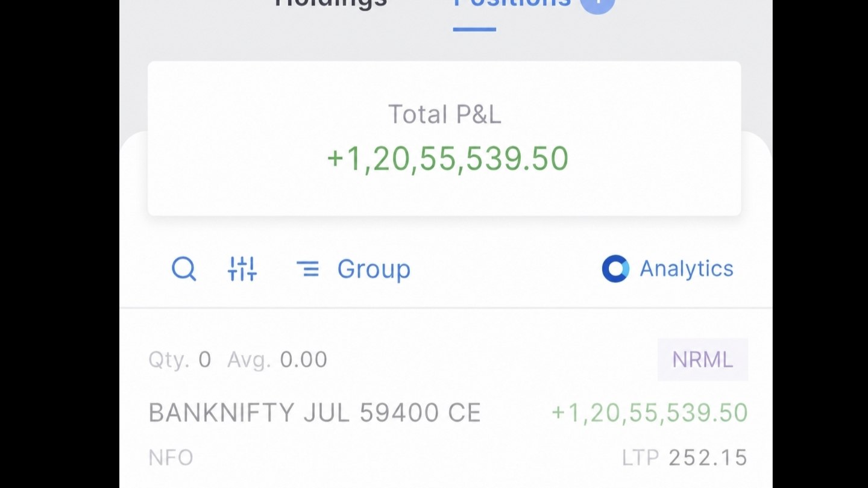Click the Avg. 0.00 label
The image size is (868, 488).
[277, 360]
